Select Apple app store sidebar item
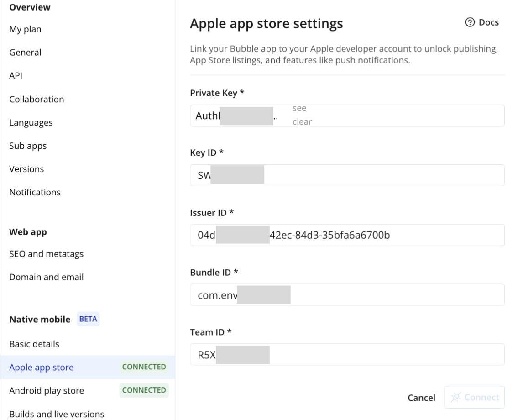523x420 pixels. tap(88, 367)
